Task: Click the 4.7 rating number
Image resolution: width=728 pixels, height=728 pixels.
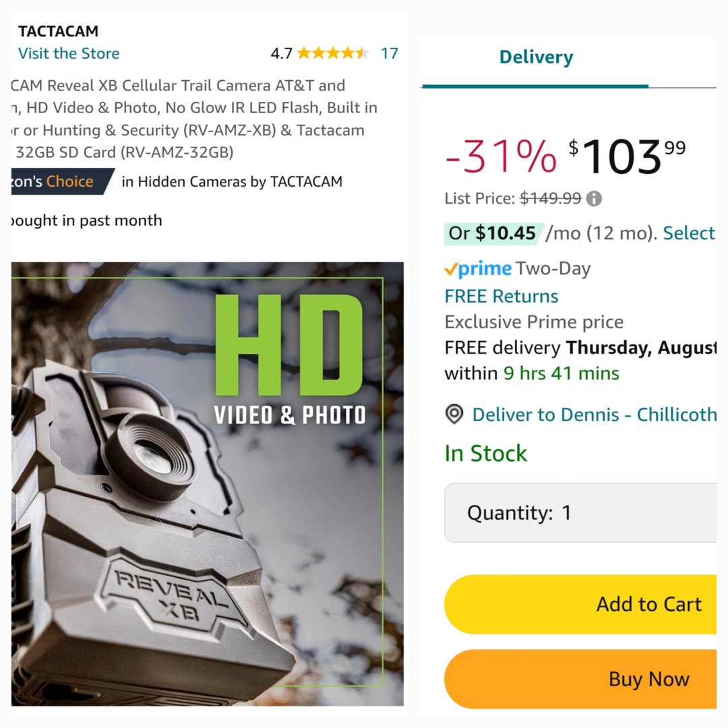Action: click(281, 53)
